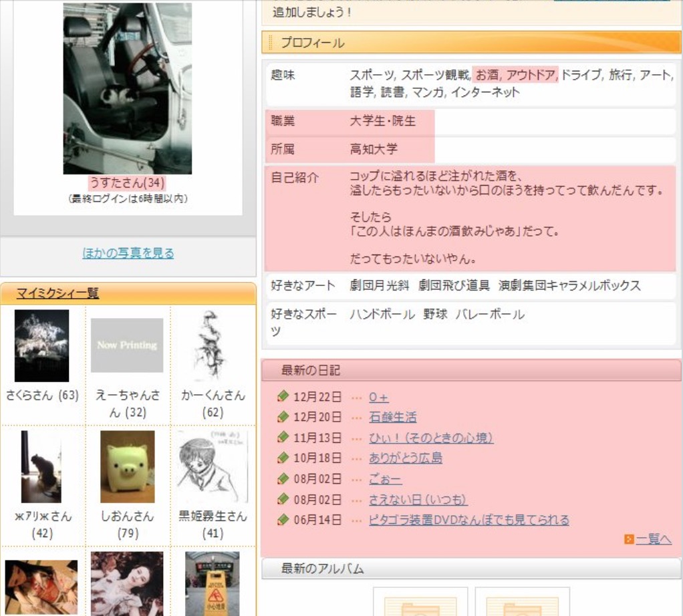Go to the diary list via 一覧へ
The image size is (683, 616).
654,539
